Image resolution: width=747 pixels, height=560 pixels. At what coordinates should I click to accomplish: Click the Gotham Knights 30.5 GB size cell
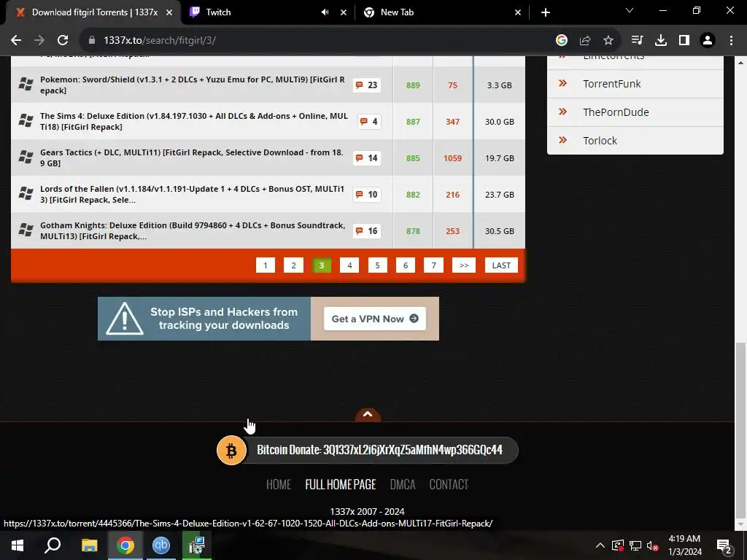tap(499, 231)
